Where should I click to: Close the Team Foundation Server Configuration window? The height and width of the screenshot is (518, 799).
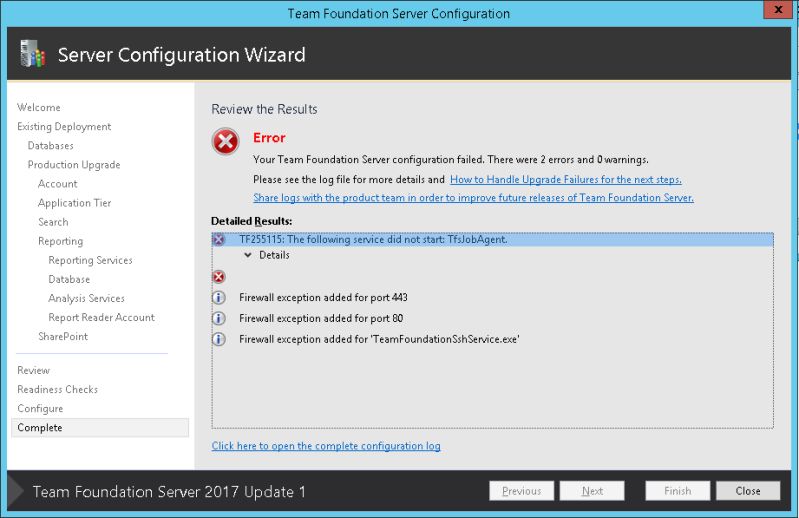coord(778,10)
